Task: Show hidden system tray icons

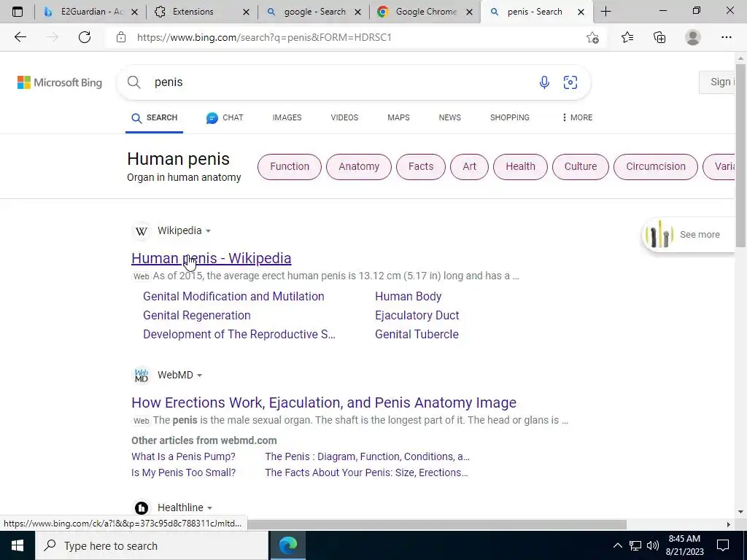Action: click(x=617, y=545)
